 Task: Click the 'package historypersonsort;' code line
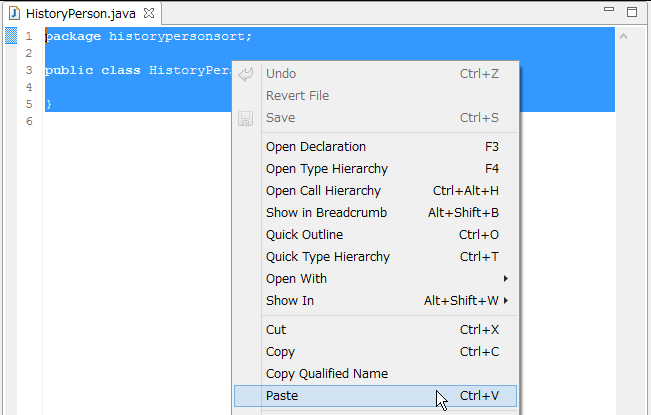149,37
